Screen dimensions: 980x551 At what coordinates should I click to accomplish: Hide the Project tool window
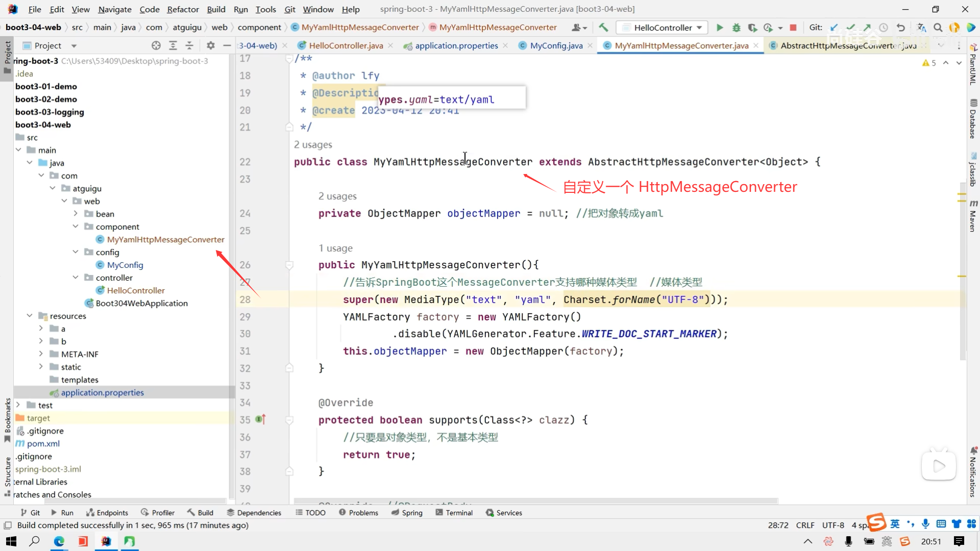tap(227, 45)
